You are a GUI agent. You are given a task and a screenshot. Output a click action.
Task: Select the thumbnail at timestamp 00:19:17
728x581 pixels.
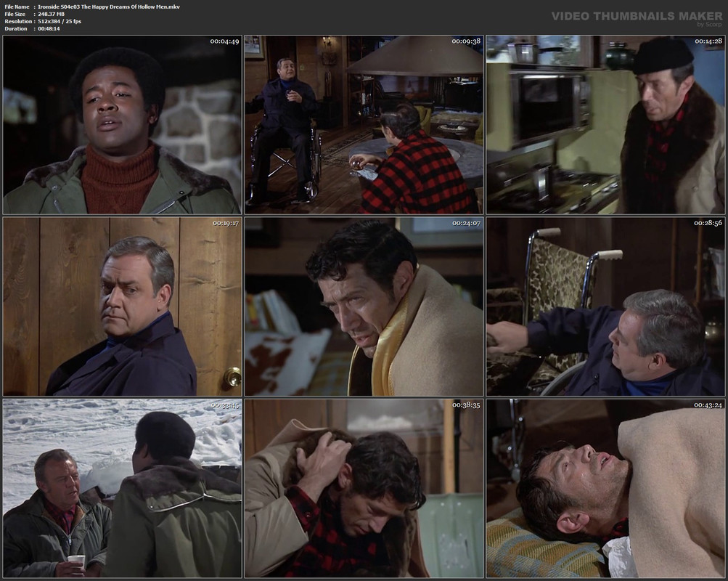coord(122,306)
